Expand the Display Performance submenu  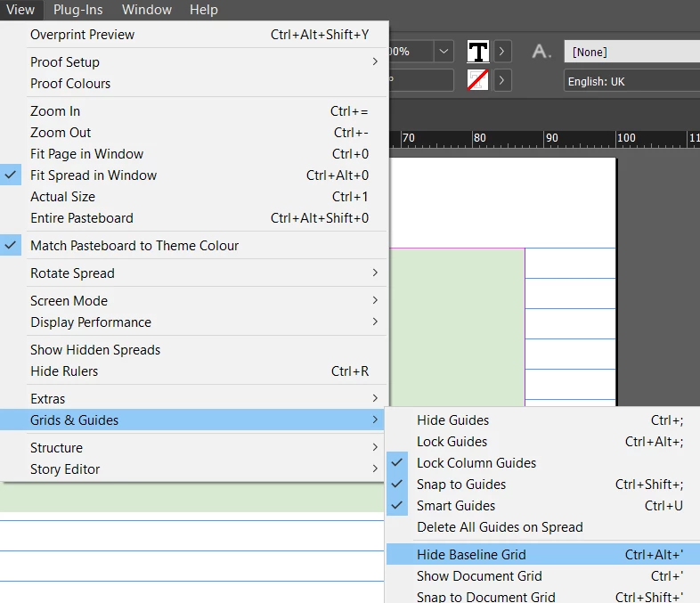click(193, 322)
